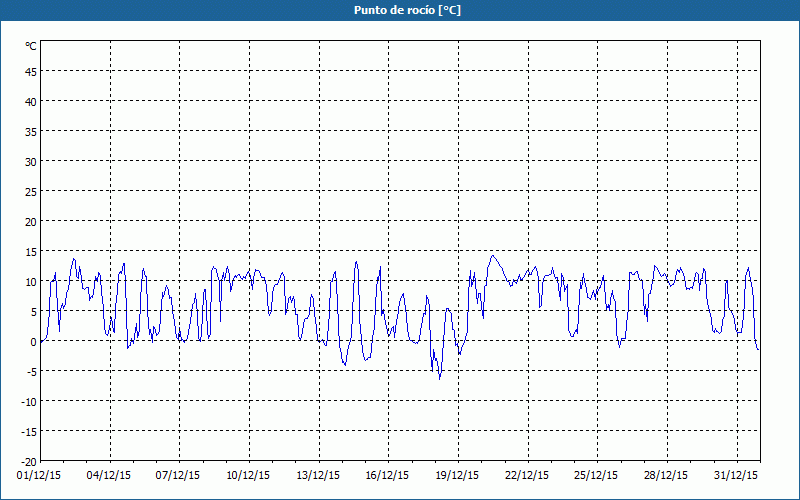Click the y-axis label -10
Viewport: 800px width, 500px height.
coord(29,402)
